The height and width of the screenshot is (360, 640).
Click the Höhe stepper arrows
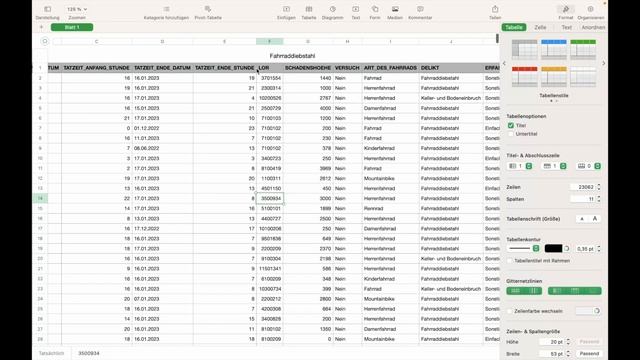(x=568, y=342)
